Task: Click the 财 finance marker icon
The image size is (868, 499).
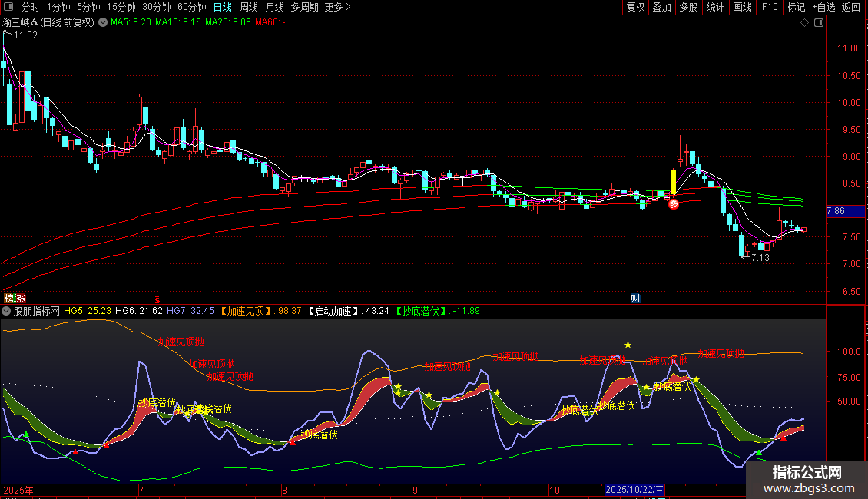Action: pos(635,298)
